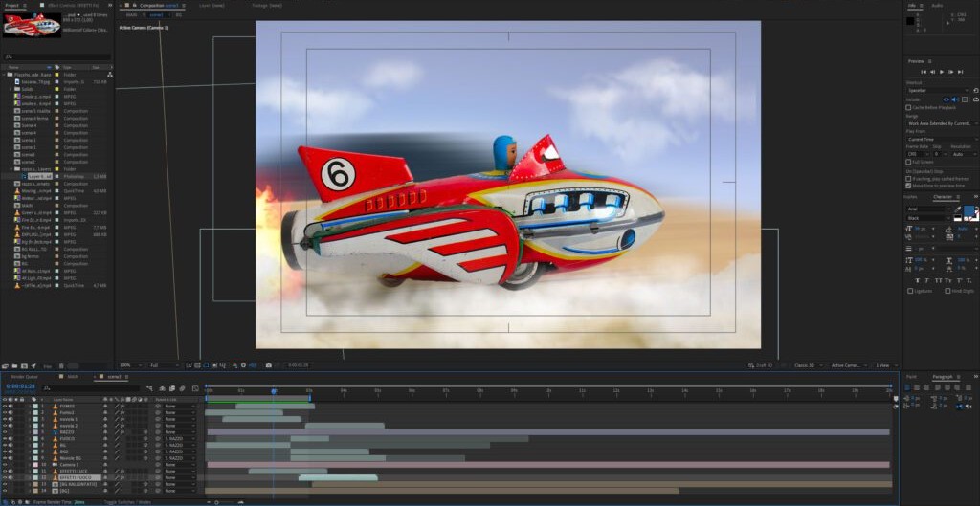Click the Character panel eyedropper
The height and width of the screenshot is (506, 980).
click(x=957, y=209)
